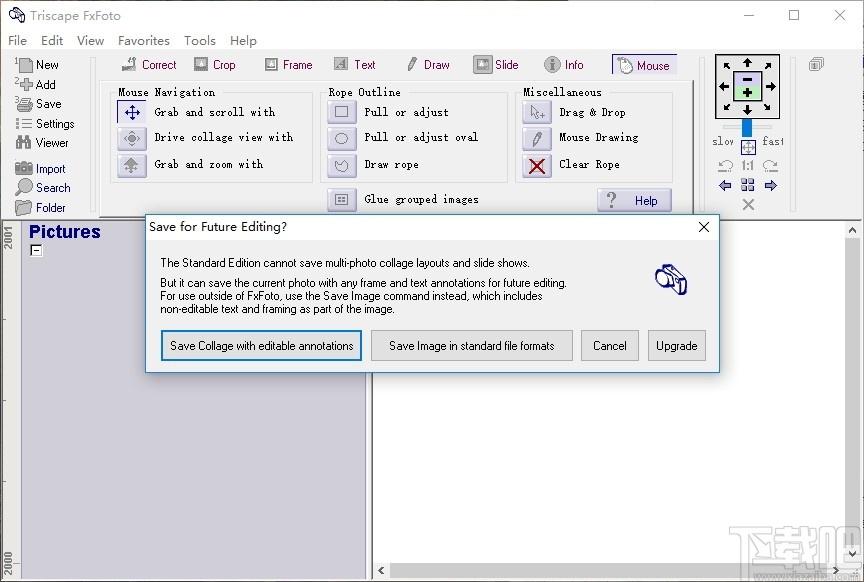Select the Draw rope icon

(x=342, y=165)
